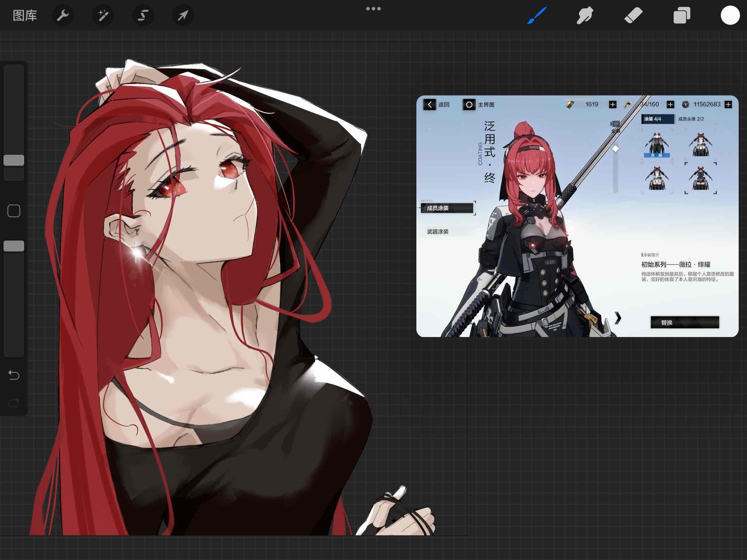The image size is (747, 560).
Task: Open the Layers panel
Action: click(x=682, y=16)
